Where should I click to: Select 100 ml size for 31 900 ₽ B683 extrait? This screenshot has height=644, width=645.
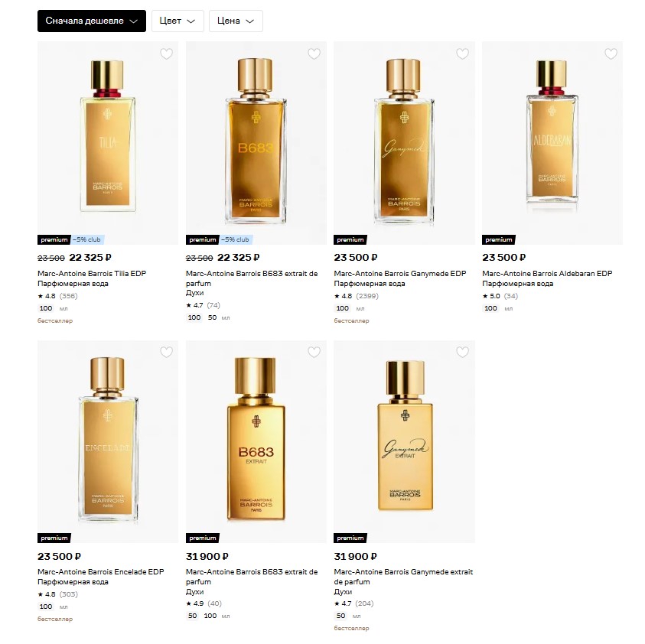(210, 616)
